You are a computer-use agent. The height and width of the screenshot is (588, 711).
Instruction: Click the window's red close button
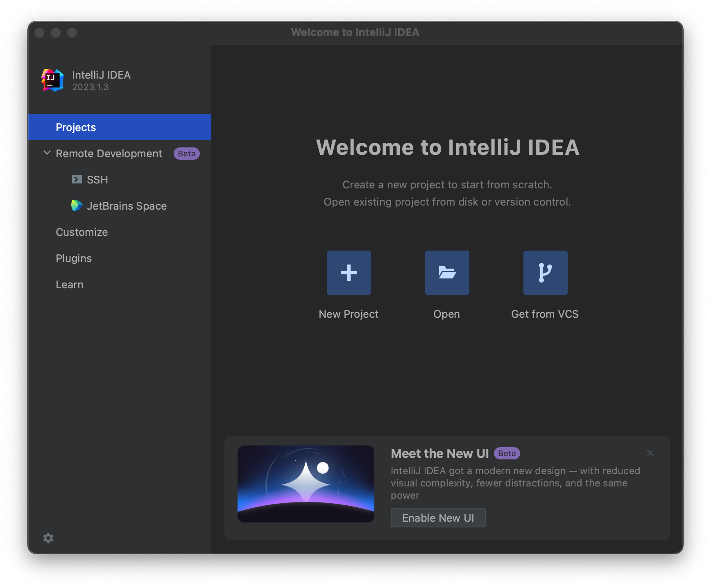tap(39, 33)
